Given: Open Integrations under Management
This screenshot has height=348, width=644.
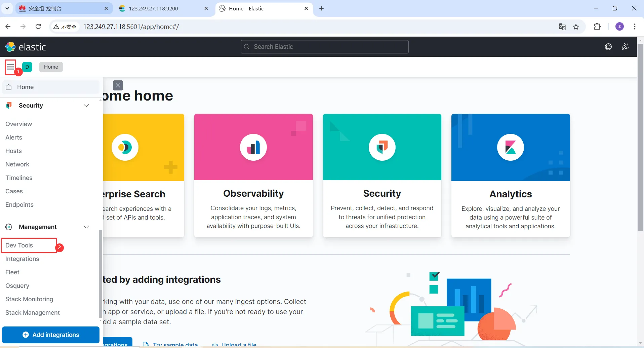Looking at the screenshot, I should point(22,259).
